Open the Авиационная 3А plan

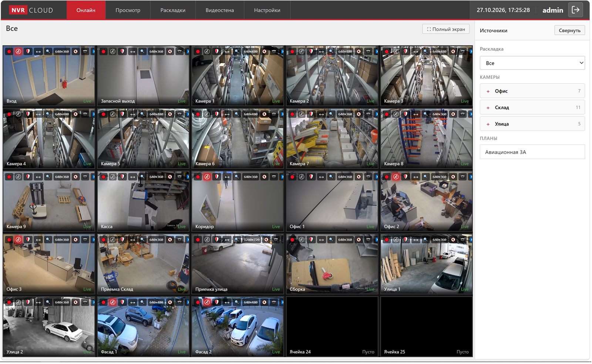(532, 152)
